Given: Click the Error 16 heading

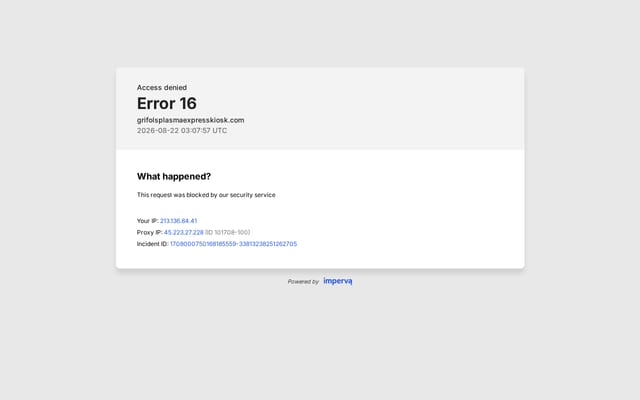Looking at the screenshot, I should tap(167, 103).
